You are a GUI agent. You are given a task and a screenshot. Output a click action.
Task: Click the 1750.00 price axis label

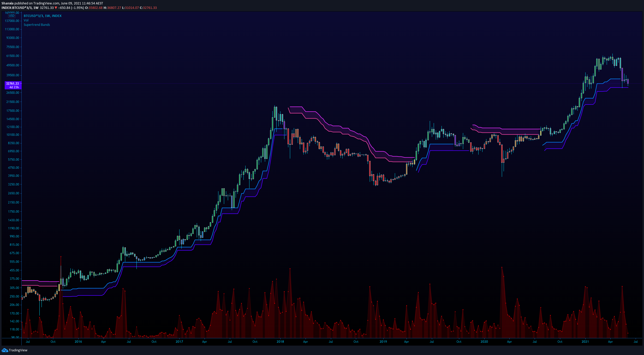[x=14, y=212]
